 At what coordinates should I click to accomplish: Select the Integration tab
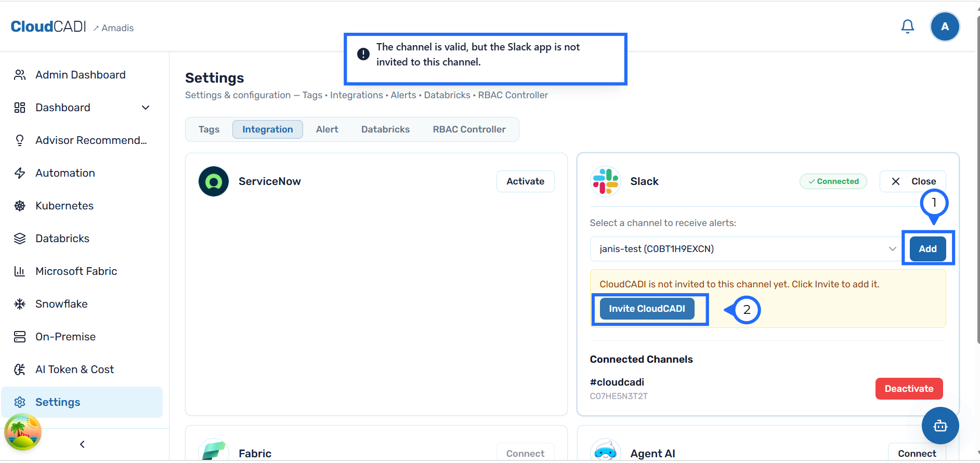268,129
